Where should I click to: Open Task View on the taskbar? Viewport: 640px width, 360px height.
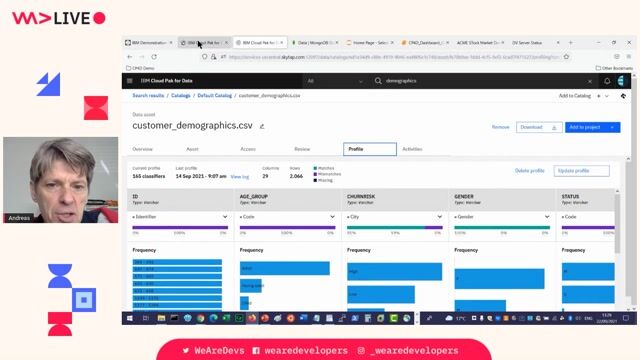145,318
